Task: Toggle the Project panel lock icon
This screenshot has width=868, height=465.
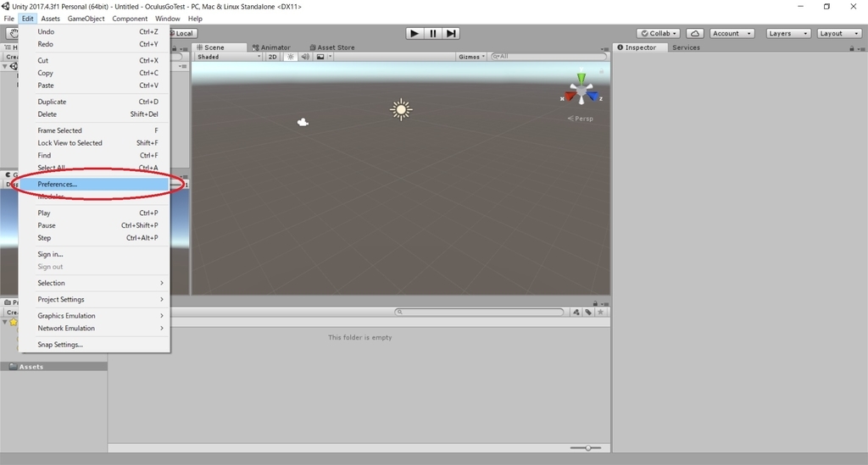Action: pyautogui.click(x=595, y=303)
